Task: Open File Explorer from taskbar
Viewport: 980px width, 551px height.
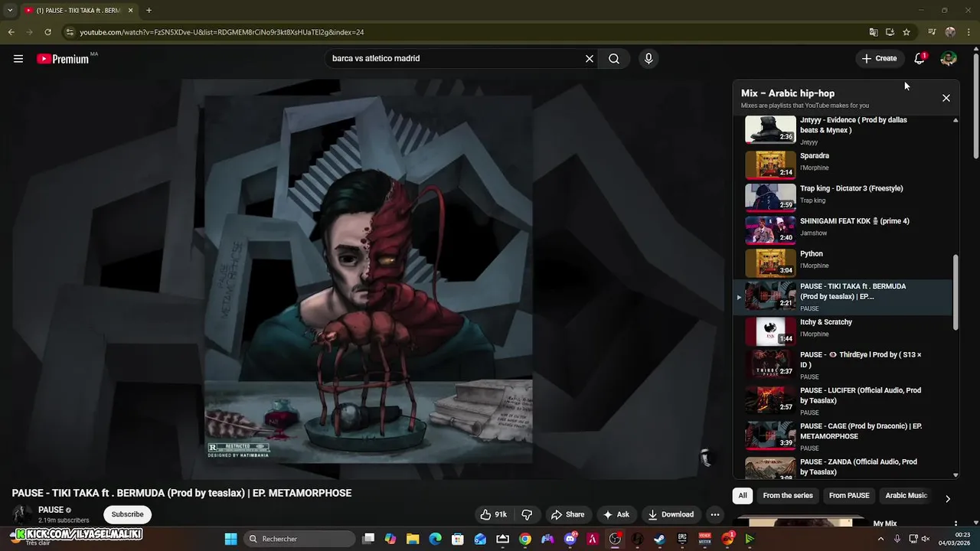Action: tap(413, 539)
